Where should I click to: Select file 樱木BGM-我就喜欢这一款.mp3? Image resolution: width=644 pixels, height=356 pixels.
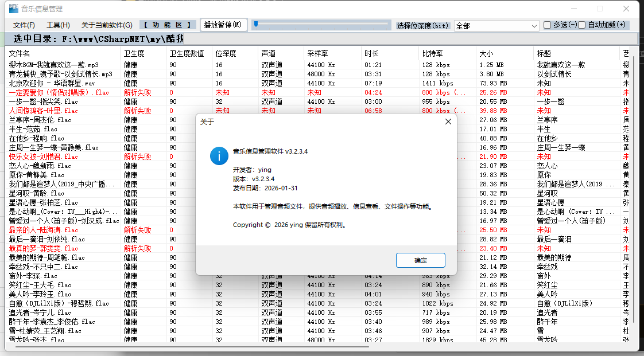pyautogui.click(x=54, y=65)
